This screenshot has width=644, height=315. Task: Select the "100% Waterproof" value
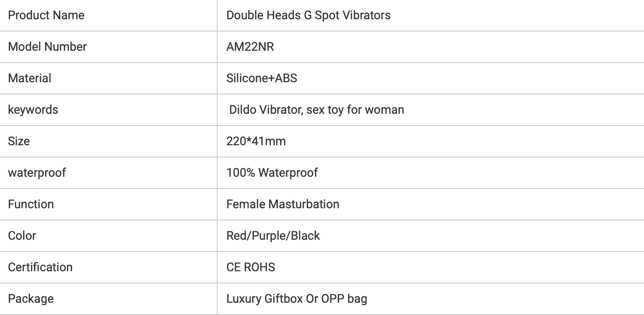click(272, 173)
